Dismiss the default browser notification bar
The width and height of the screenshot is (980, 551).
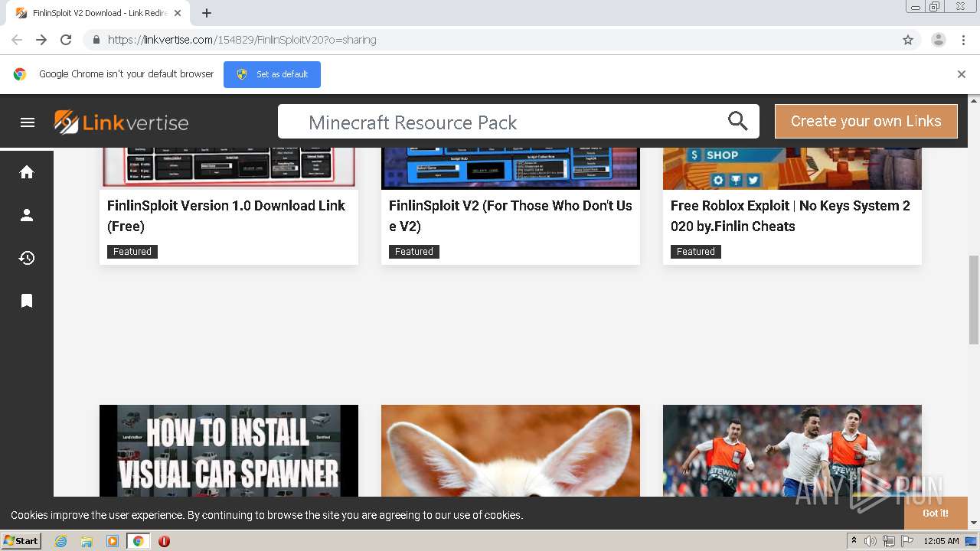(962, 74)
